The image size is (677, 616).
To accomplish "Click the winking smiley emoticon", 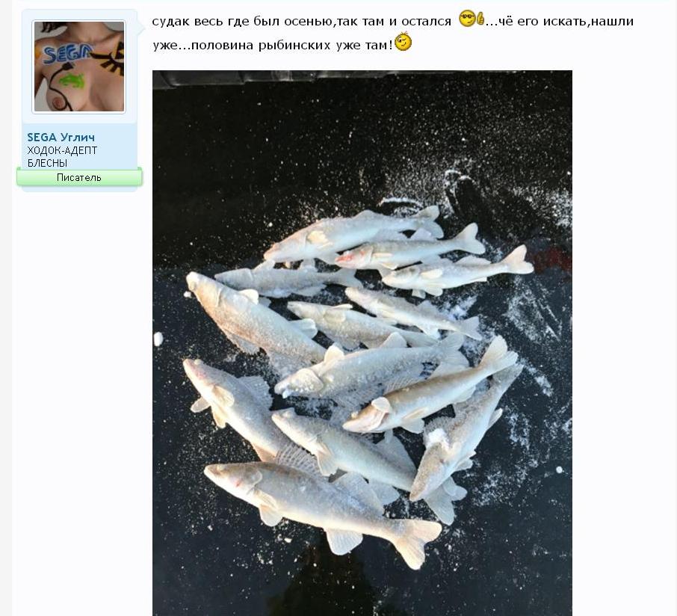I will [403, 43].
